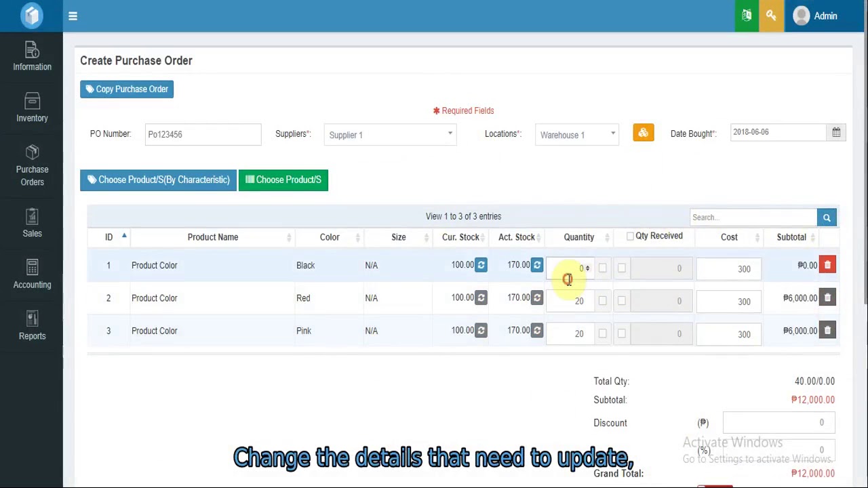This screenshot has width=868, height=488.
Task: Check the first checkbox in Red row
Action: [602, 301]
